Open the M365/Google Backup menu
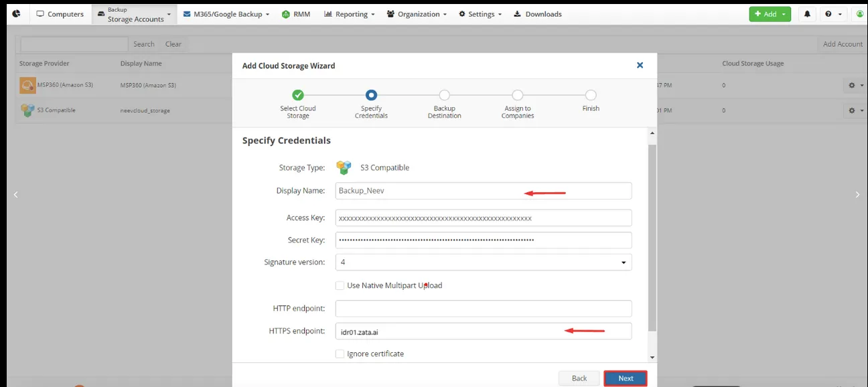Image resolution: width=868 pixels, height=387 pixels. [x=226, y=14]
